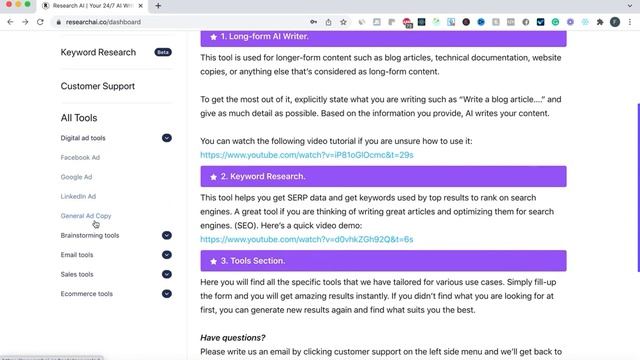Click the Ecommerce tools label
The height and width of the screenshot is (360, 640).
[87, 294]
